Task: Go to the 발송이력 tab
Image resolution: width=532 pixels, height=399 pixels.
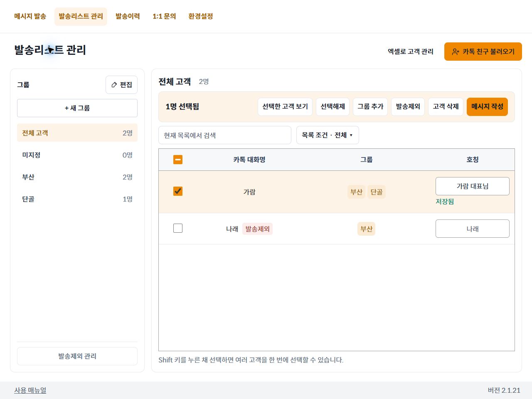Action: click(128, 16)
